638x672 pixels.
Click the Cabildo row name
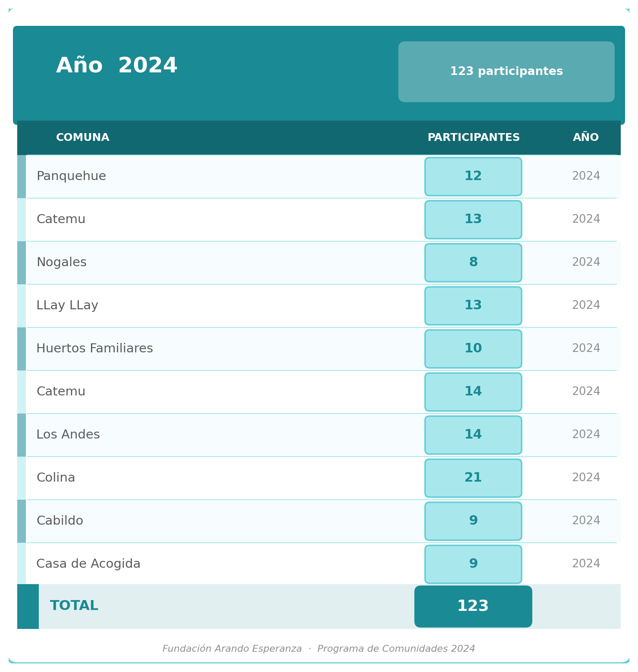pos(60,521)
